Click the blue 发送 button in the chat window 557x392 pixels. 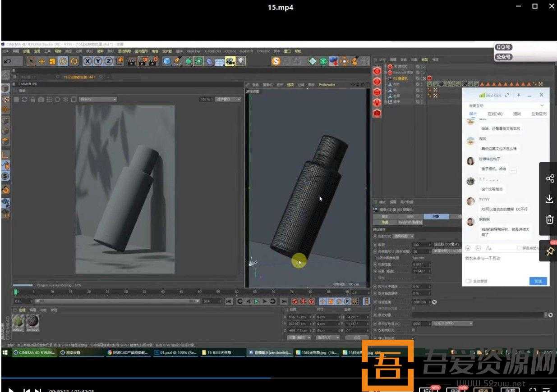click(538, 281)
